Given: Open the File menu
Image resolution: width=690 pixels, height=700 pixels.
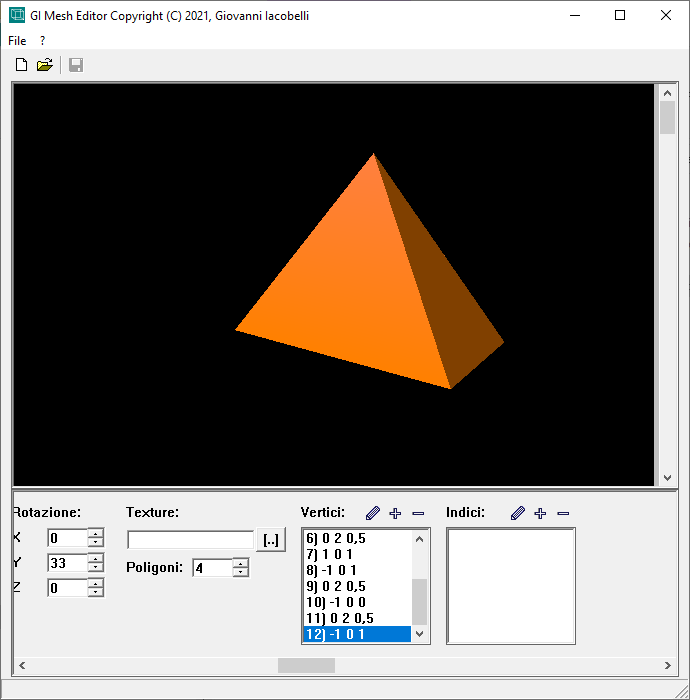Looking at the screenshot, I should click(17, 41).
